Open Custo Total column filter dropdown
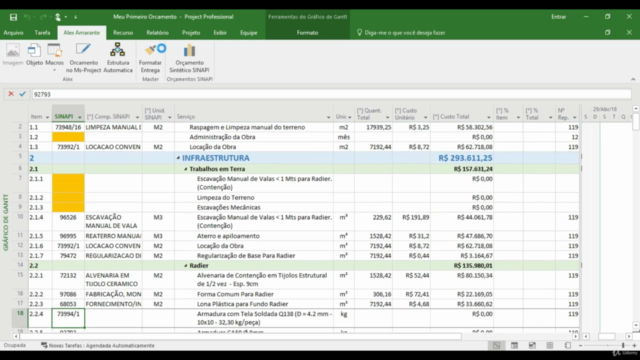This screenshot has height=360, width=640. click(x=489, y=118)
